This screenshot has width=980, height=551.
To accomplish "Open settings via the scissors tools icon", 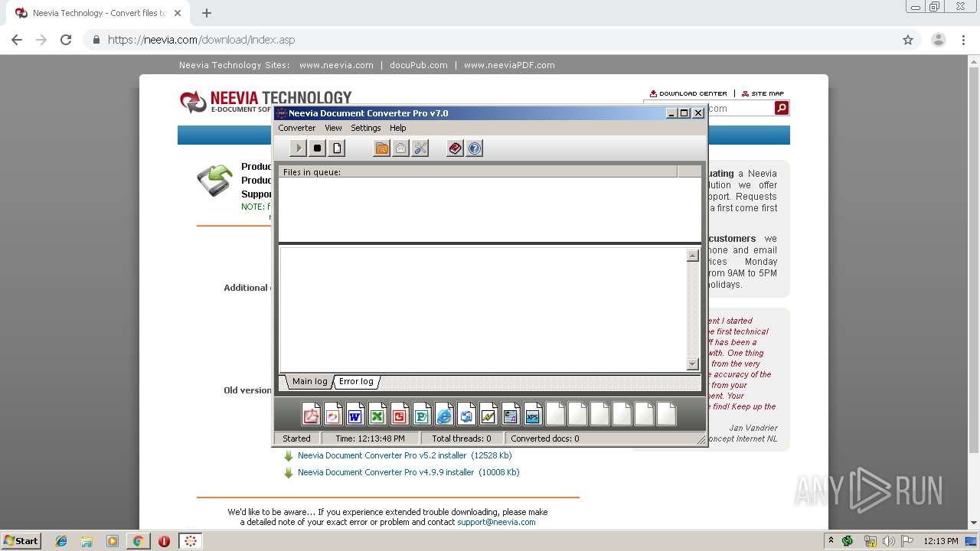I will (x=420, y=148).
